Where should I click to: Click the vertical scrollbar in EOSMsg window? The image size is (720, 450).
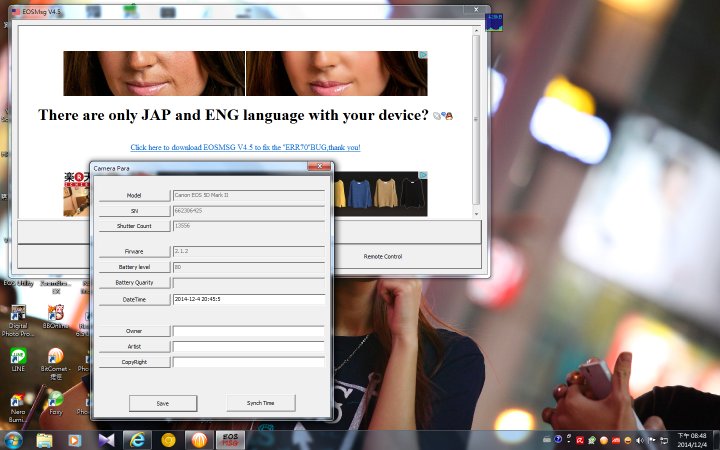[476, 119]
